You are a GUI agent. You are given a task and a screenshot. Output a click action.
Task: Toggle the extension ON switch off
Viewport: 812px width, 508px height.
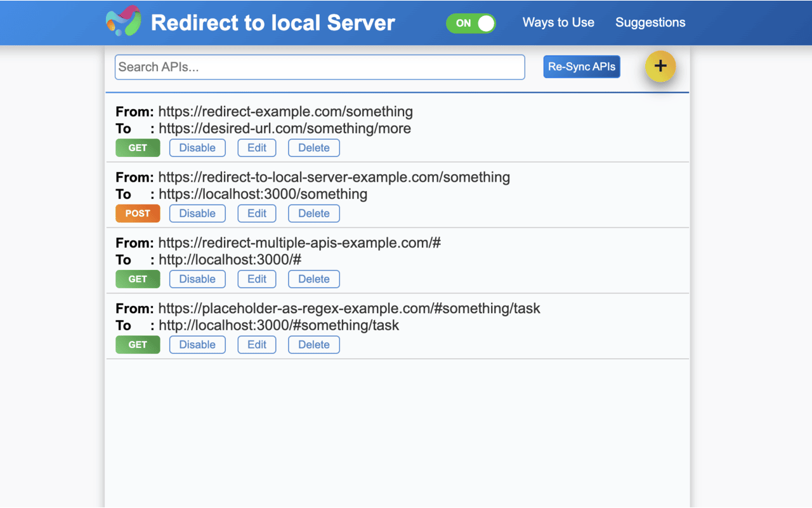(x=471, y=23)
